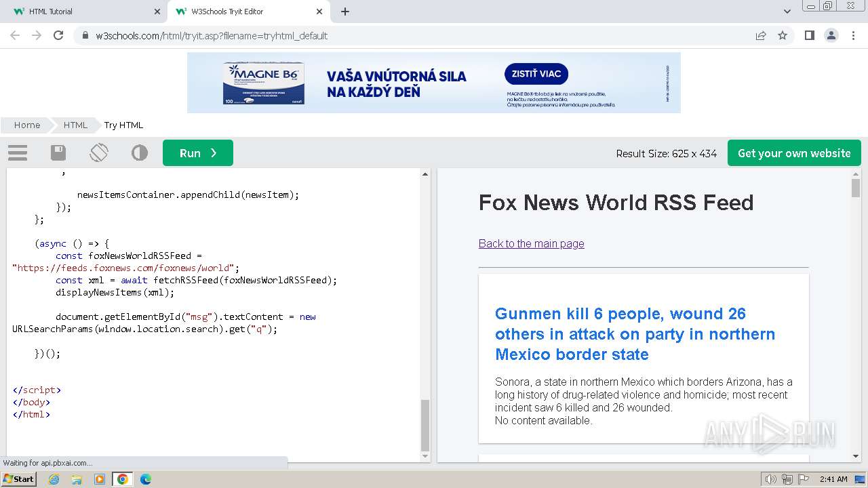Toggle dark mode theme icon
The image size is (868, 488).
point(140,152)
